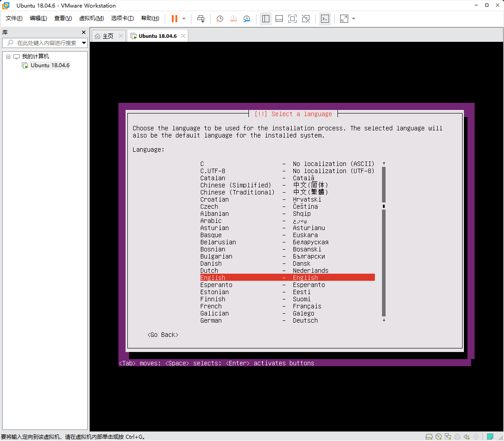Open the 帮助(H) menu
Viewport: 504px width, 441px height.
coord(150,18)
